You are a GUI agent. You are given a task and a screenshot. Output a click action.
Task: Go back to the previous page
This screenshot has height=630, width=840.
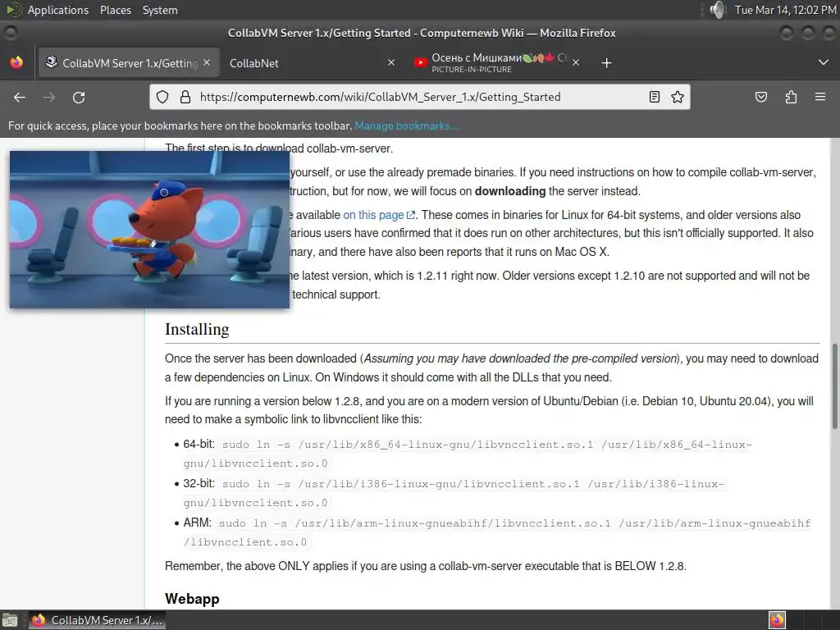tap(20, 97)
